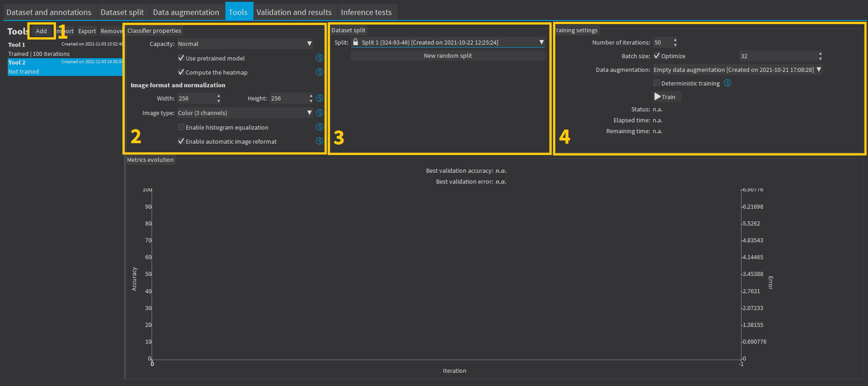Uncheck the batch size Optimize checkbox
This screenshot has height=386, width=868.
pos(657,55)
